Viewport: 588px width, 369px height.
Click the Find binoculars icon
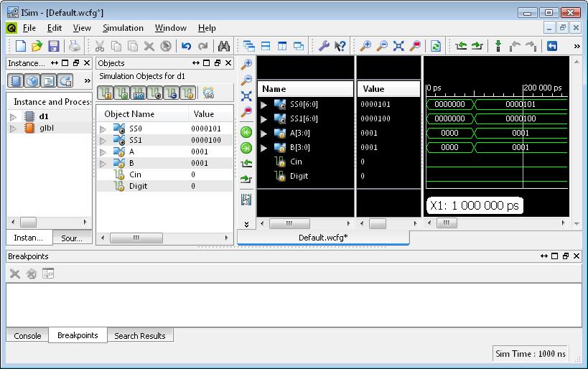click(x=224, y=46)
